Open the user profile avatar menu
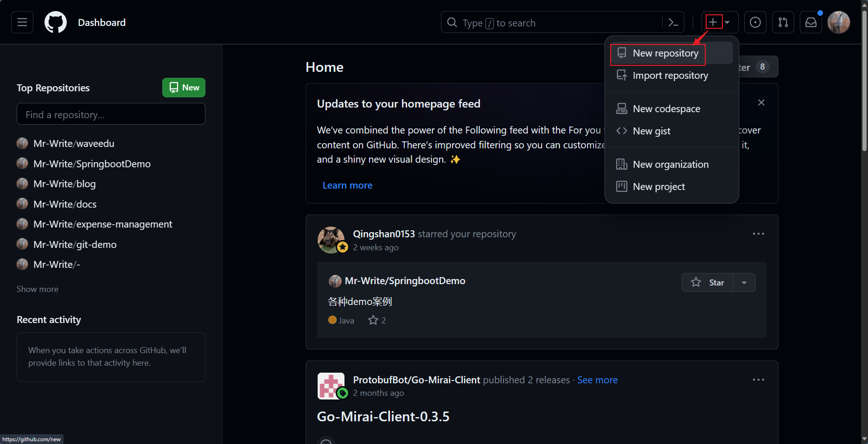Image resolution: width=868 pixels, height=444 pixels. point(839,22)
